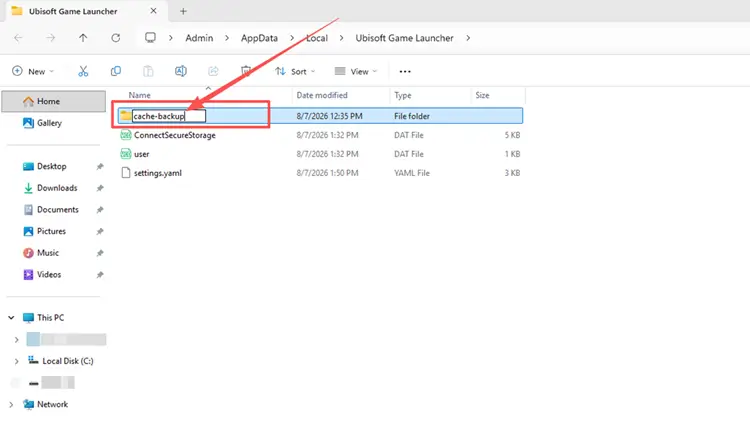Unpin Videos using its pin icon

coord(99,275)
